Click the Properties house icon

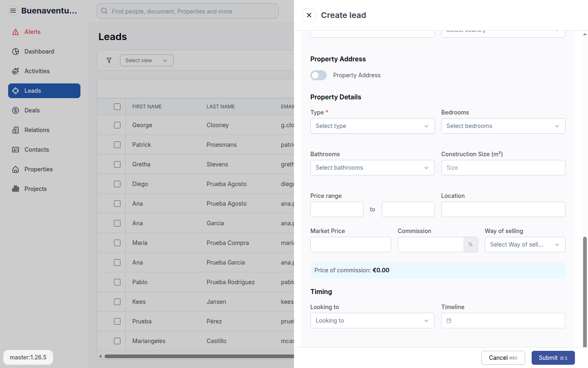16,169
